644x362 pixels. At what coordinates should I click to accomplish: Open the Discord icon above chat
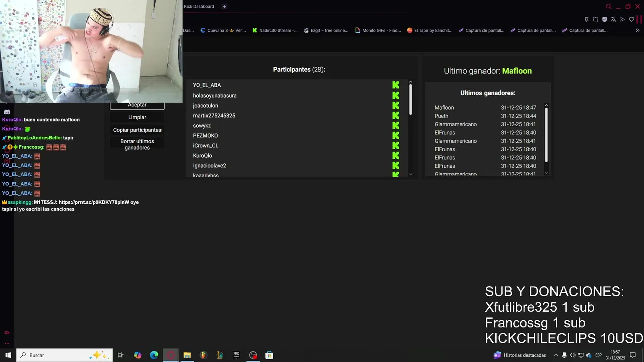pyautogui.click(x=7, y=112)
